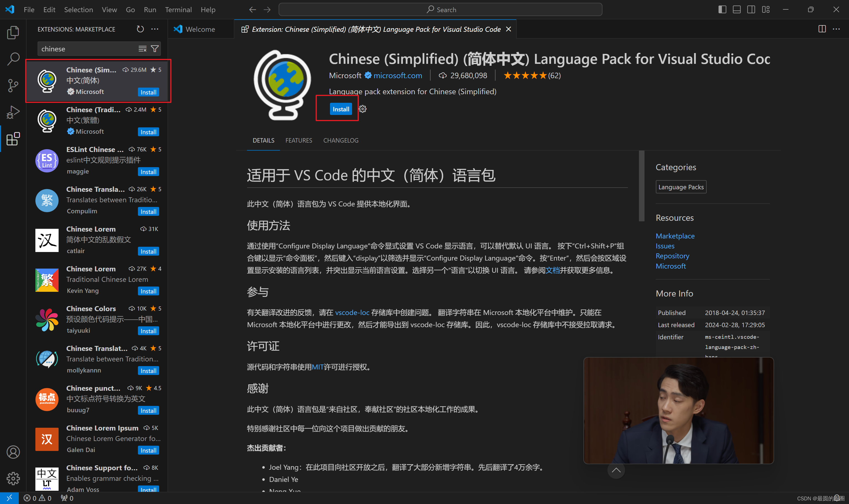Click the global Search bar at the top

(441, 9)
